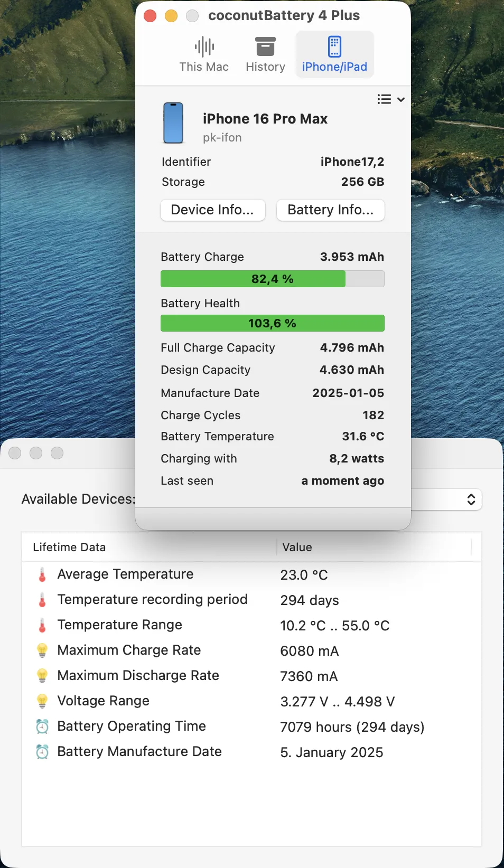The image size is (504, 868).
Task: Click the 256 GB storage value
Action: (362, 182)
